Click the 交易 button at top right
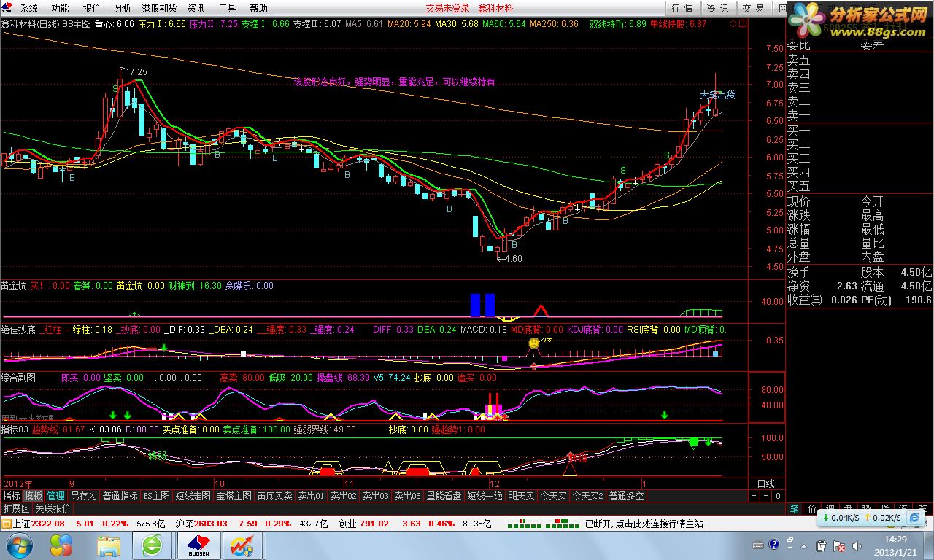This screenshot has width=934, height=560. point(753,8)
